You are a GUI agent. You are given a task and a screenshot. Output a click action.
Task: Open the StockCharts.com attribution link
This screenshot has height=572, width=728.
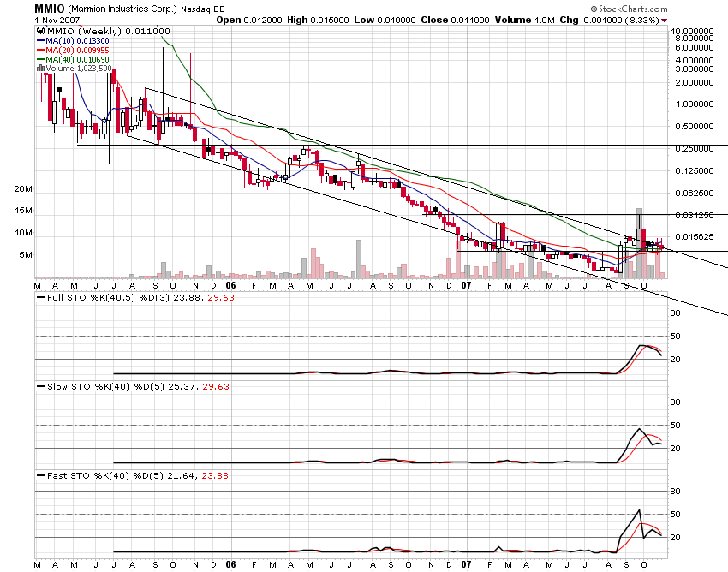(630, 9)
